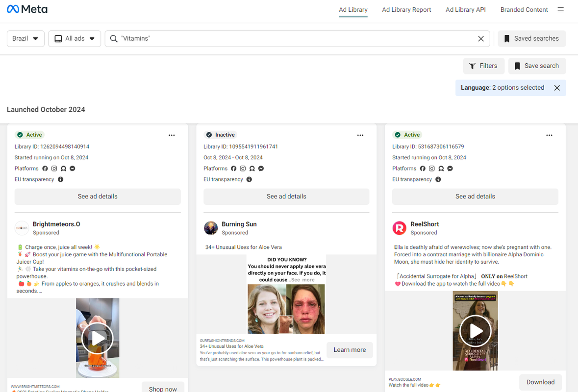This screenshot has height=392, width=578.
Task: Expand See more on aloe vera image
Action: tap(303, 280)
